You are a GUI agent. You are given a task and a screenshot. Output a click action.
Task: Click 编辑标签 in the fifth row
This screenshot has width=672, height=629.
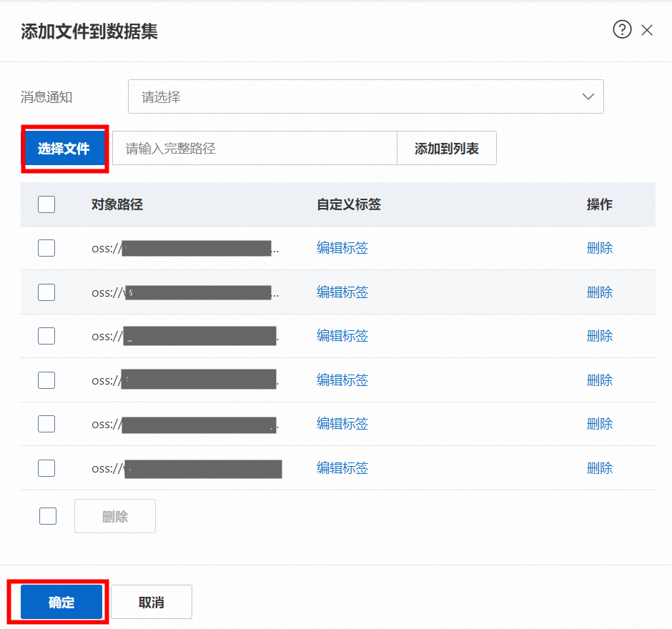click(x=342, y=424)
